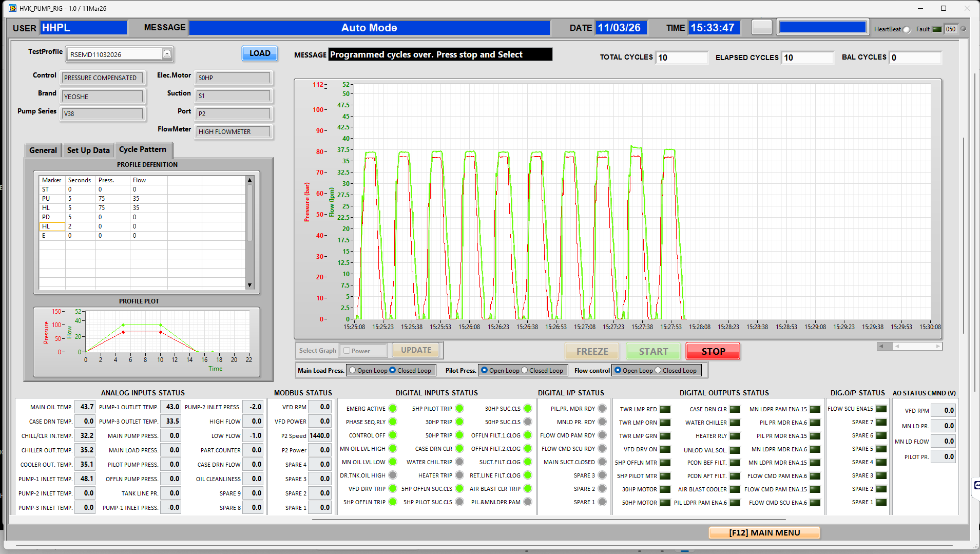Click the WATER CHILLER output indicator

click(735, 423)
